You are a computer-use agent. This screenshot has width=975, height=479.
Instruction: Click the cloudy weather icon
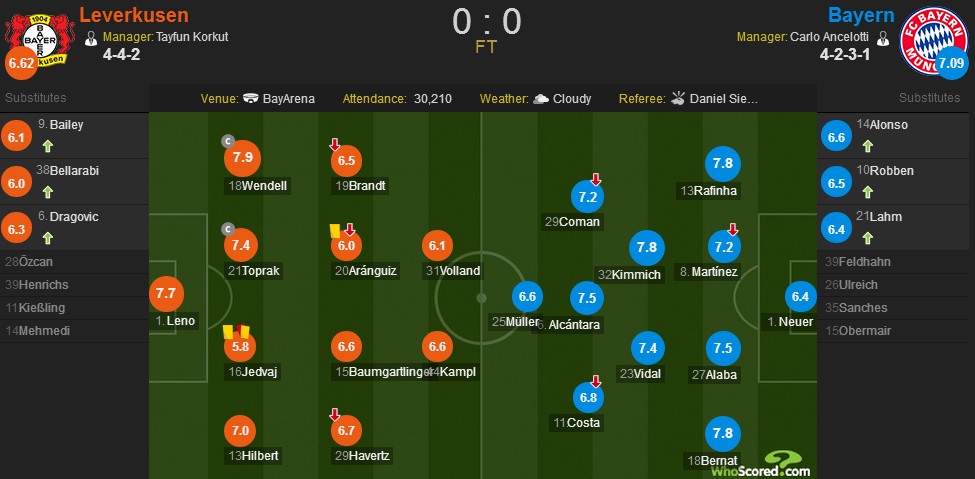[541, 99]
